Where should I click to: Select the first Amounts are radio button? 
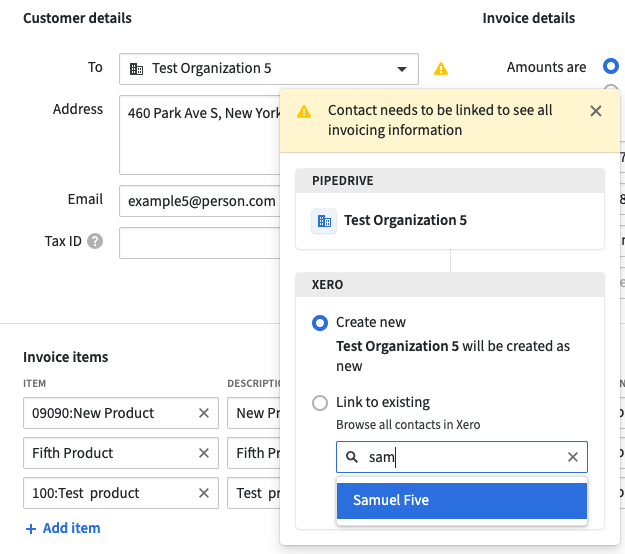[x=611, y=66]
